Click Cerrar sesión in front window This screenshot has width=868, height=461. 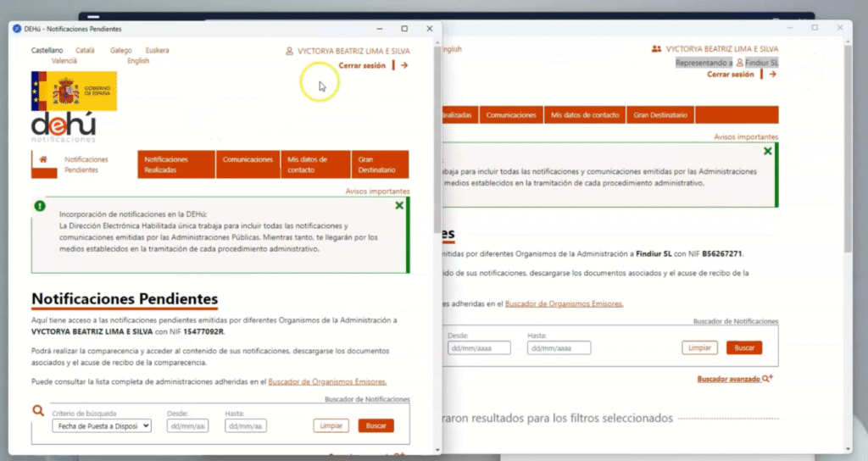pos(362,65)
